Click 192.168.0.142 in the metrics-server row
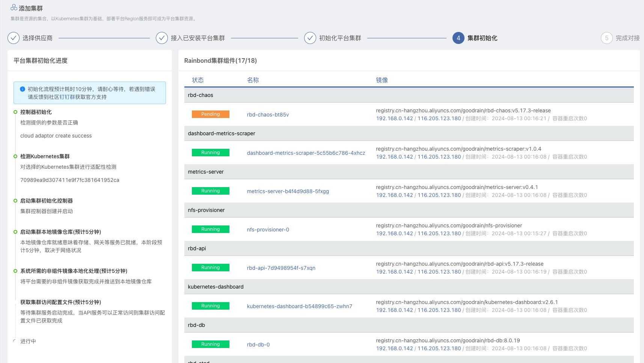Image resolution: width=644 pixels, height=363 pixels. click(395, 195)
